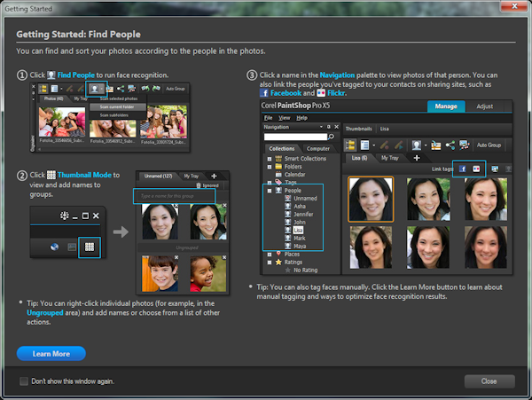Click the Close button
Screen dimensions: 532x400
[x=489, y=380]
